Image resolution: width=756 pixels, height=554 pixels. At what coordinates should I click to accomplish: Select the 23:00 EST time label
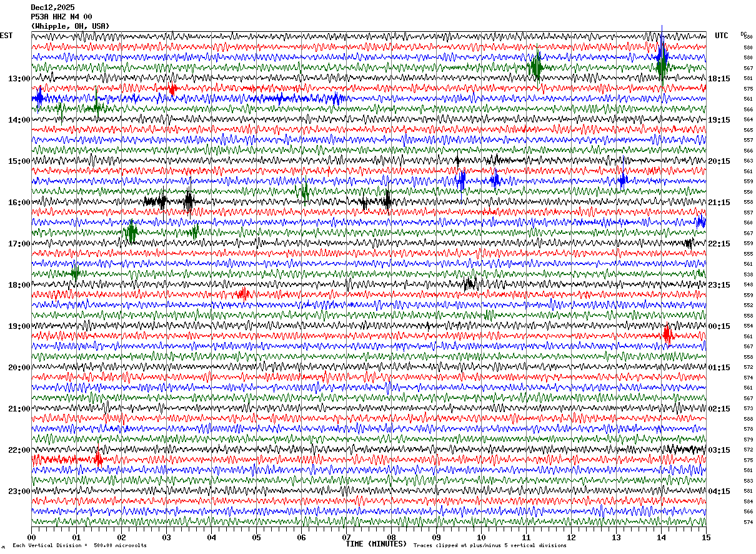19,491
